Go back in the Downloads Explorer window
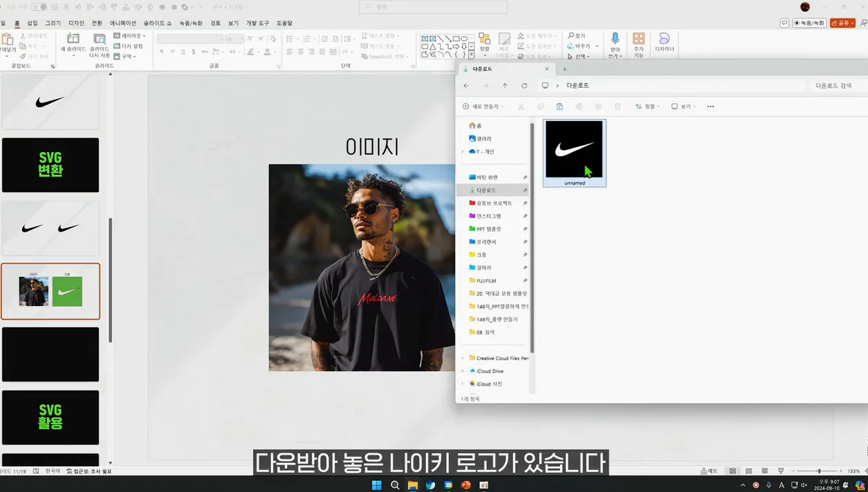The width and height of the screenshot is (868, 492). tap(466, 86)
